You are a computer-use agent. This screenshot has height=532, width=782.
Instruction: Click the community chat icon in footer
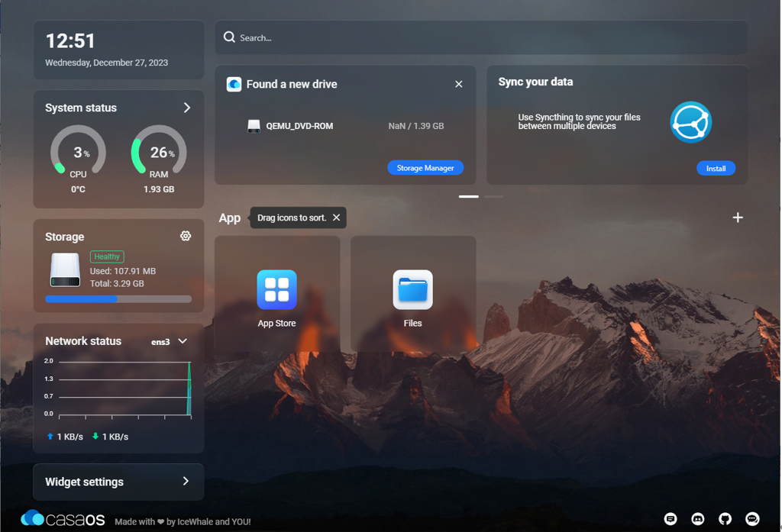click(752, 519)
